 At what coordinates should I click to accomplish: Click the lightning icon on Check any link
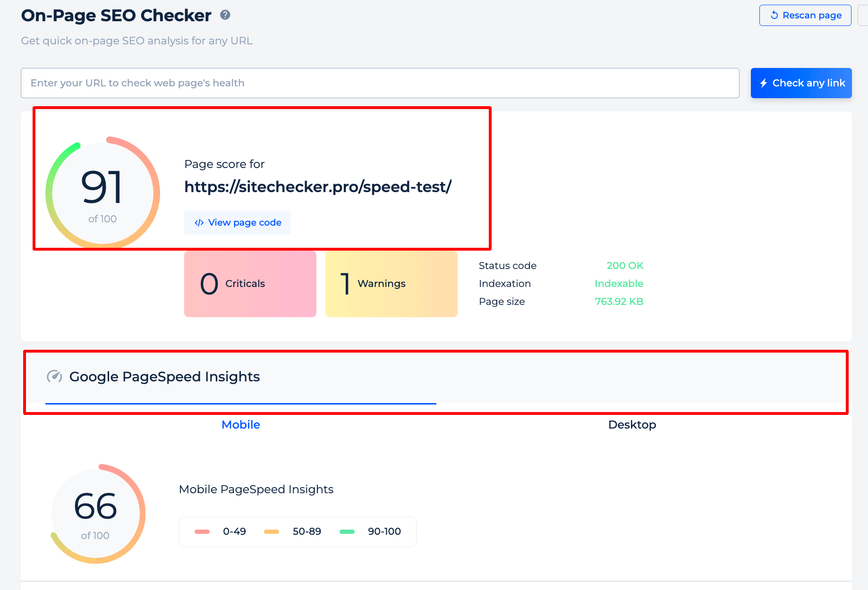coord(763,83)
